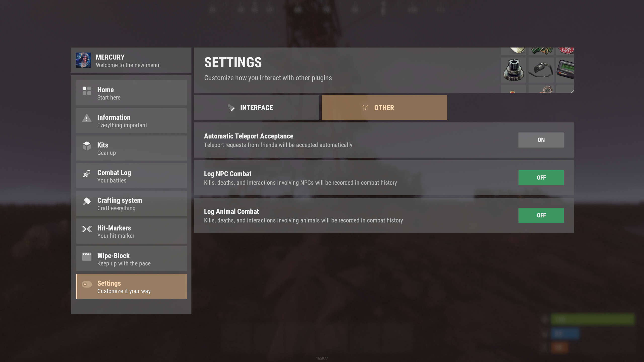Viewport: 644px width, 362px height.
Task: Click the green health status bar
Action: point(592,319)
